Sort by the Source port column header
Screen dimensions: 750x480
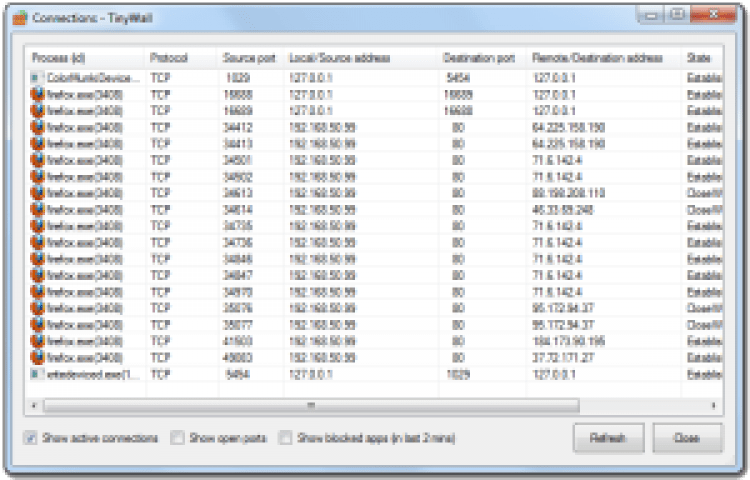click(x=250, y=58)
